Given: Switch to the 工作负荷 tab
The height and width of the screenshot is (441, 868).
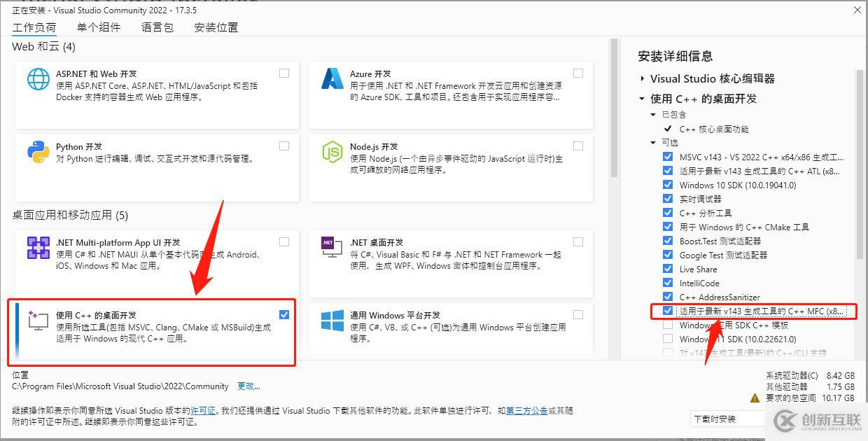Looking at the screenshot, I should tap(34, 27).
